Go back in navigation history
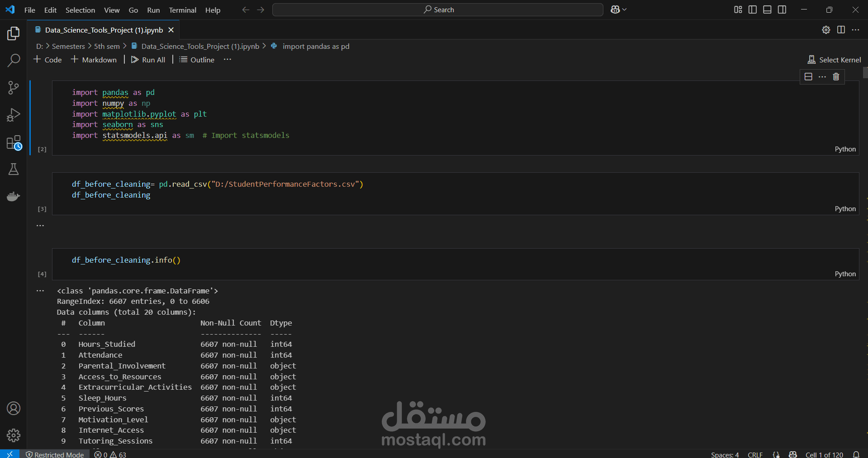 [246, 9]
